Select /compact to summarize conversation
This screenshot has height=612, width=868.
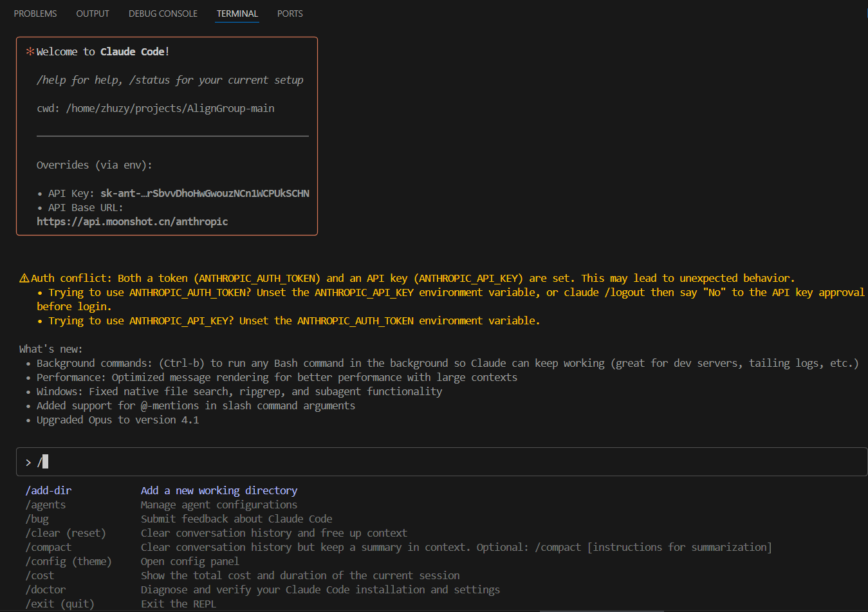pos(48,547)
